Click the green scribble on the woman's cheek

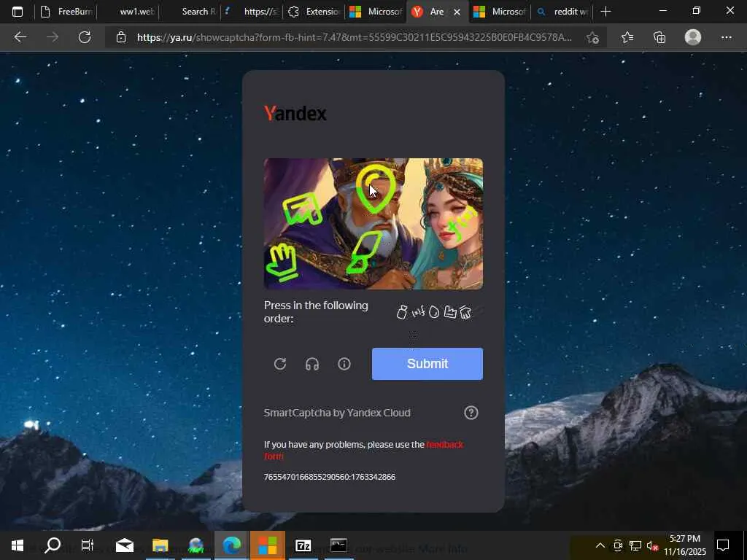pos(461,224)
